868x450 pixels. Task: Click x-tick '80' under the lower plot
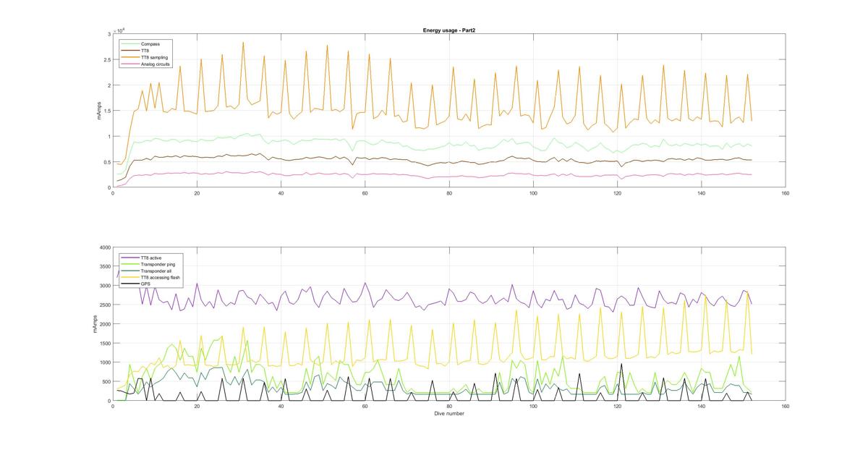tap(449, 407)
